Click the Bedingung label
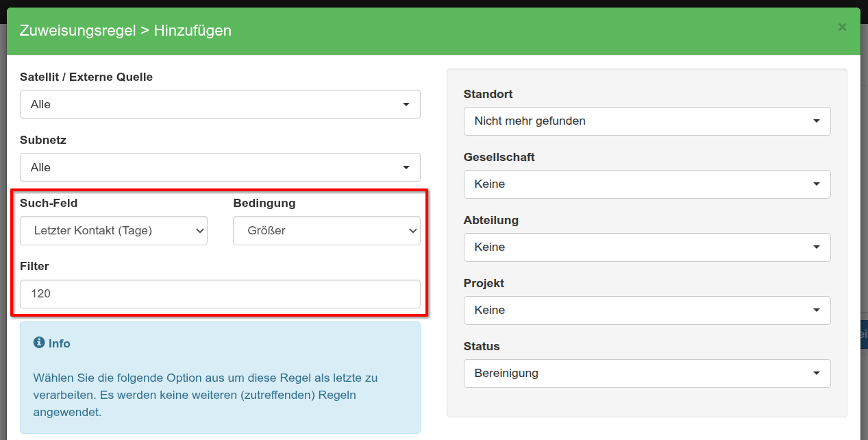868x440 pixels. (x=264, y=203)
